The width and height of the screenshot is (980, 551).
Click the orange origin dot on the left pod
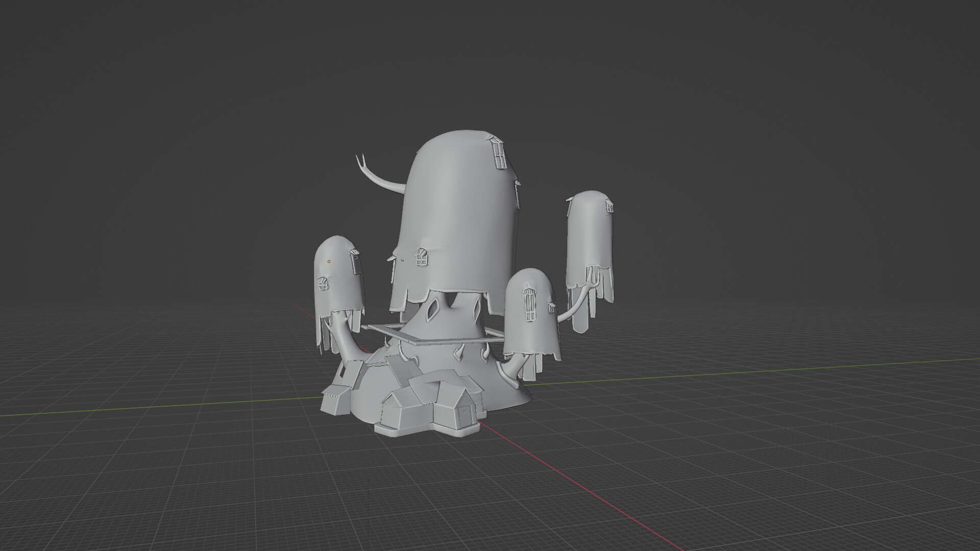pyautogui.click(x=329, y=261)
